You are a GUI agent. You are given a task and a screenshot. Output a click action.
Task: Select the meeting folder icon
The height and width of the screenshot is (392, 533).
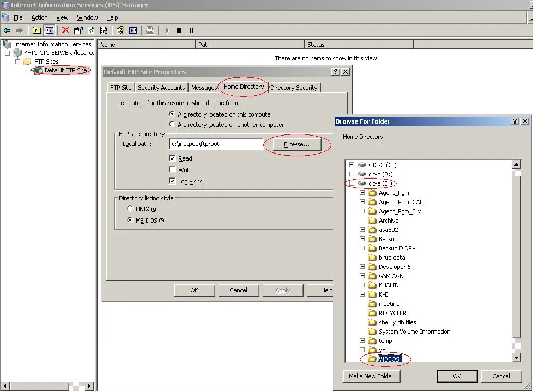pyautogui.click(x=373, y=304)
